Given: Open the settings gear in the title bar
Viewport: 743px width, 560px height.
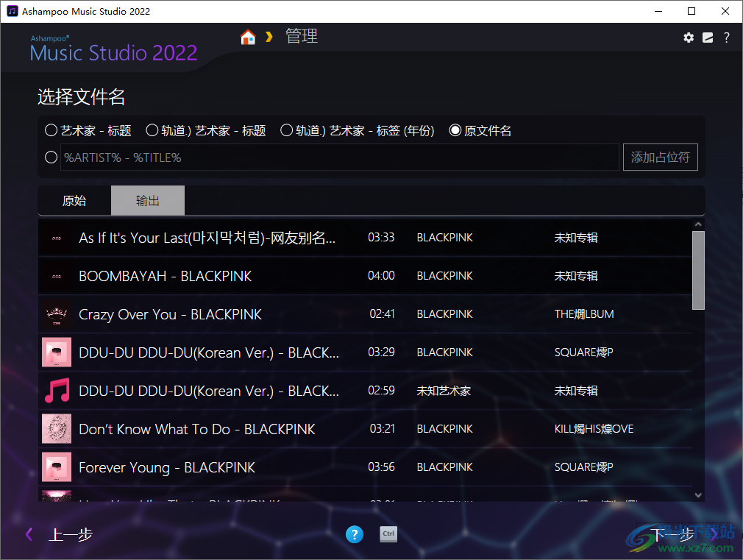Looking at the screenshot, I should [688, 37].
